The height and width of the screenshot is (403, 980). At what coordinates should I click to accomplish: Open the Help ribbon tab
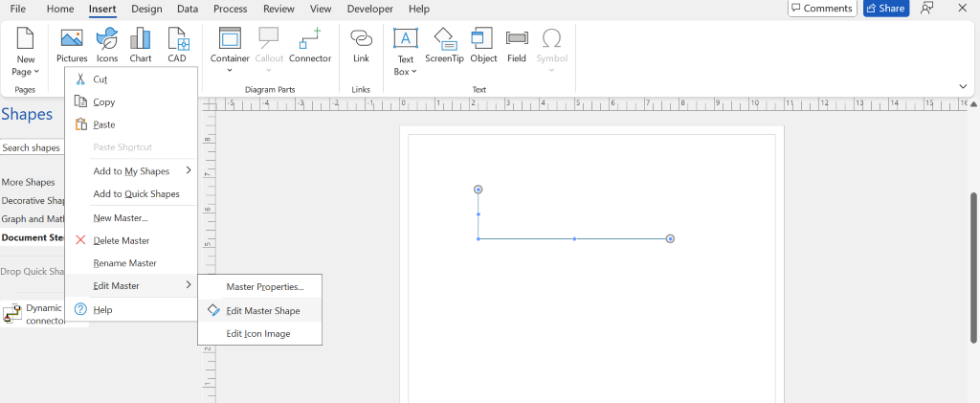pyautogui.click(x=419, y=9)
